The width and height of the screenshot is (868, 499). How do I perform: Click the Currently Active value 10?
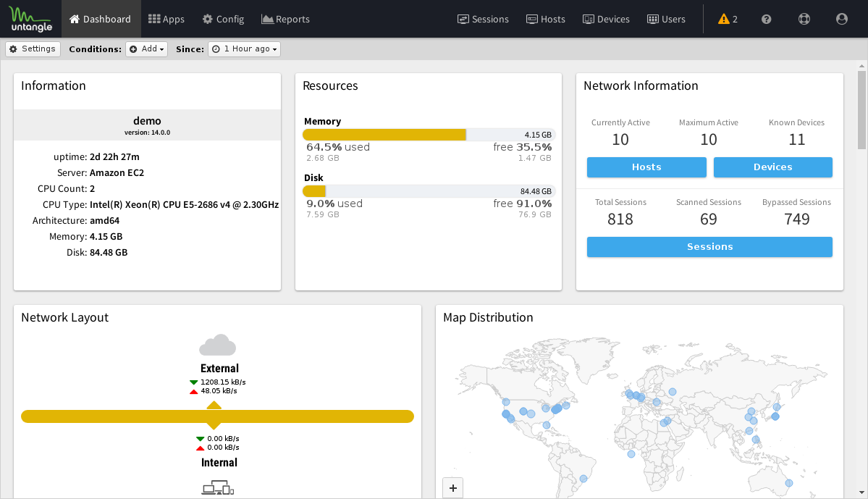[620, 140]
